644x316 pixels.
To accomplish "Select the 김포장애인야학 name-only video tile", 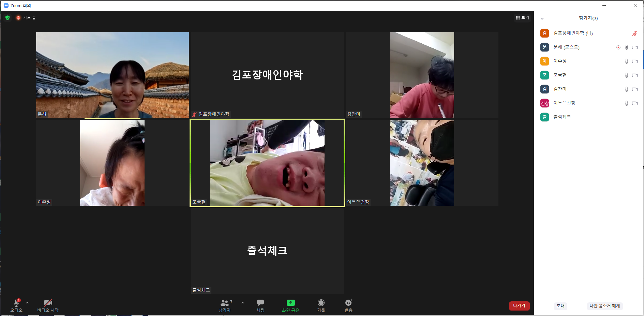I will (x=267, y=75).
